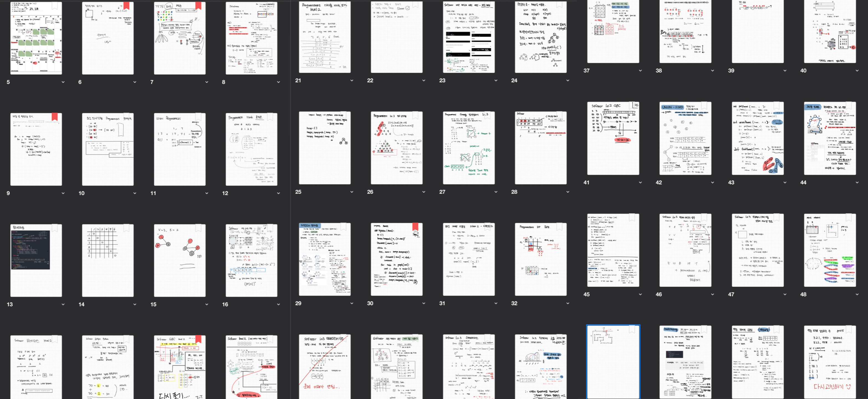Screen dimensions: 868x399
Task: Bookmark the grid table page 14
Action: tap(126, 228)
